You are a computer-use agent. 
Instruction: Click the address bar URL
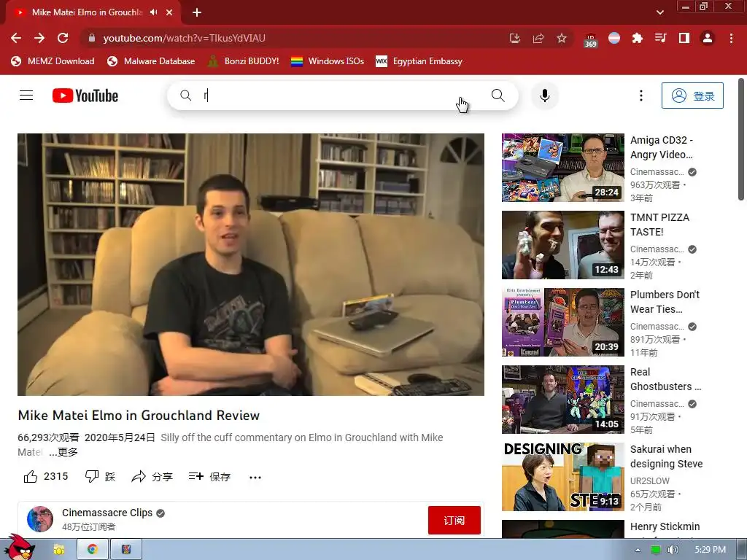click(x=184, y=38)
